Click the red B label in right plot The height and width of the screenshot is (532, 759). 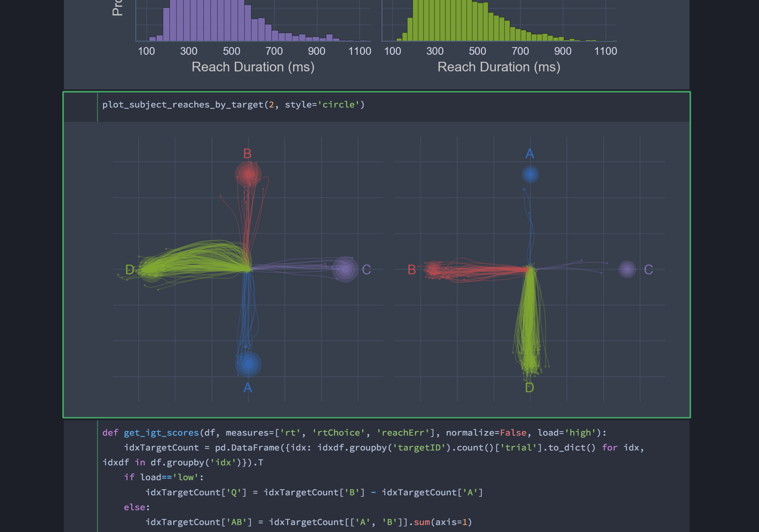point(412,270)
